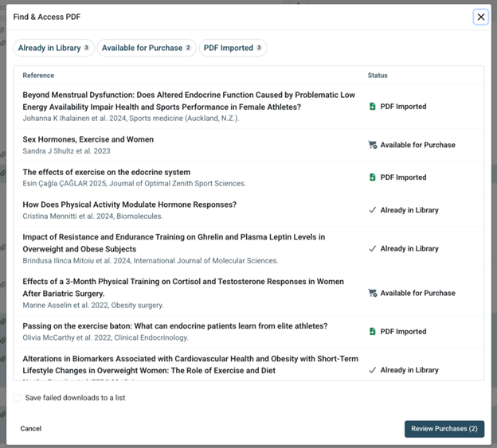Click checkmark icon beside Mennitti reference
Viewport: 497px width, 448px height.
[373, 210]
